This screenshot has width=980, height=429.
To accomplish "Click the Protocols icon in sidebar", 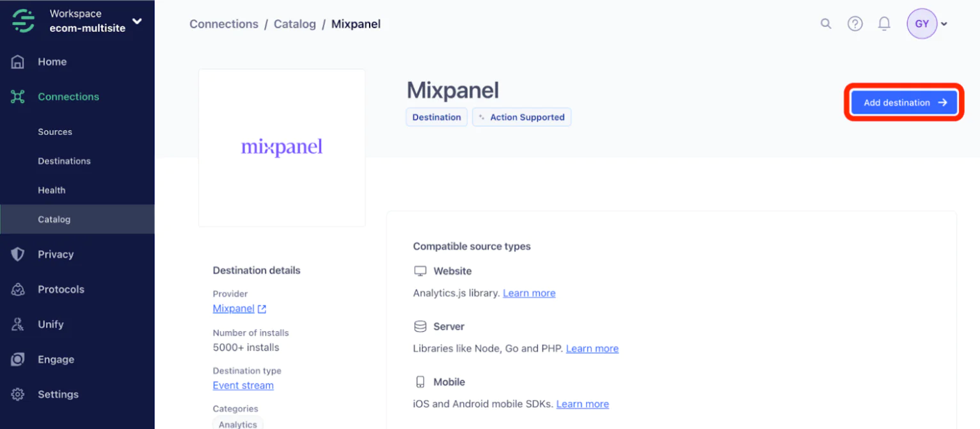I will coord(18,289).
